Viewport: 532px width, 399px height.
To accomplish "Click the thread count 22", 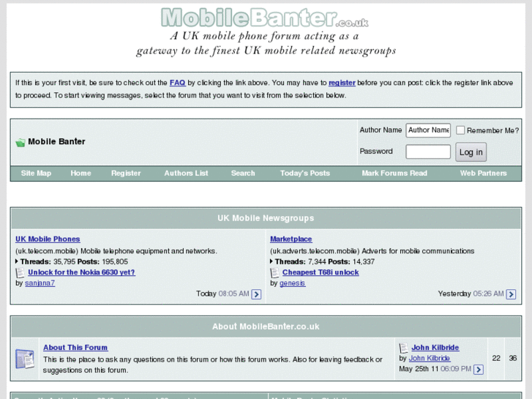I will pyautogui.click(x=496, y=358).
